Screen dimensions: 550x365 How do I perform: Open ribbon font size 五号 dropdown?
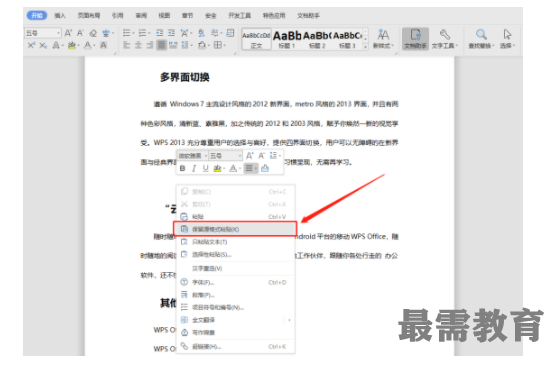click(x=58, y=33)
